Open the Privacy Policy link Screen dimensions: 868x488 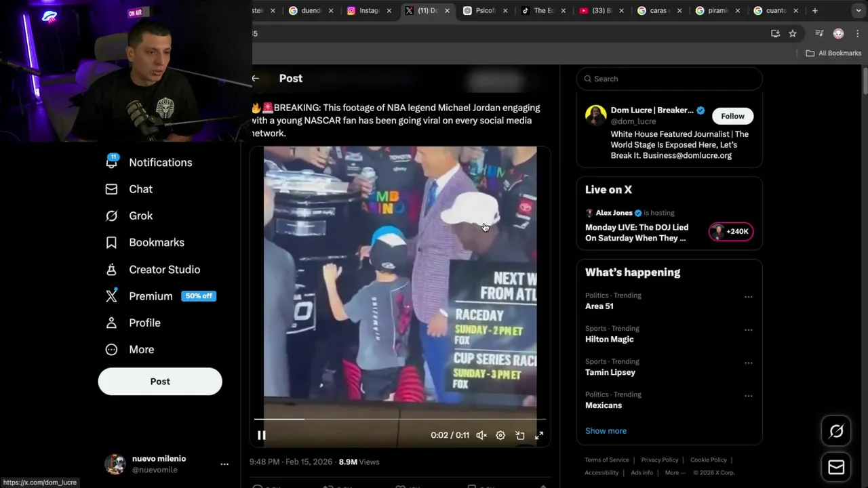click(660, 460)
